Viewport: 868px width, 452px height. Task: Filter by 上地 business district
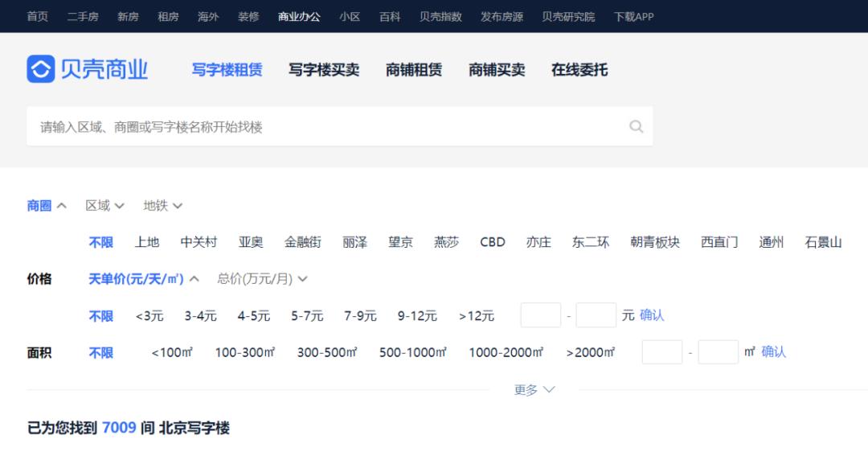tap(147, 242)
